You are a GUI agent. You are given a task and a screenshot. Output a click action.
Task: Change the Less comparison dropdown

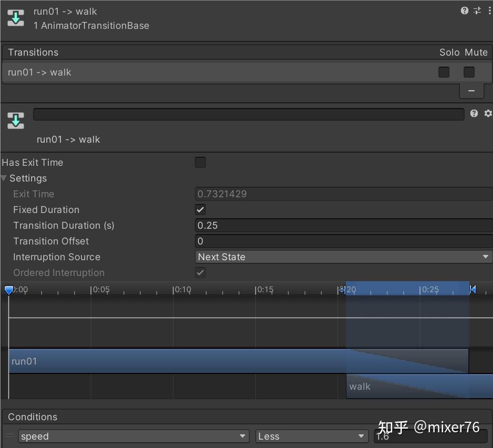(311, 436)
